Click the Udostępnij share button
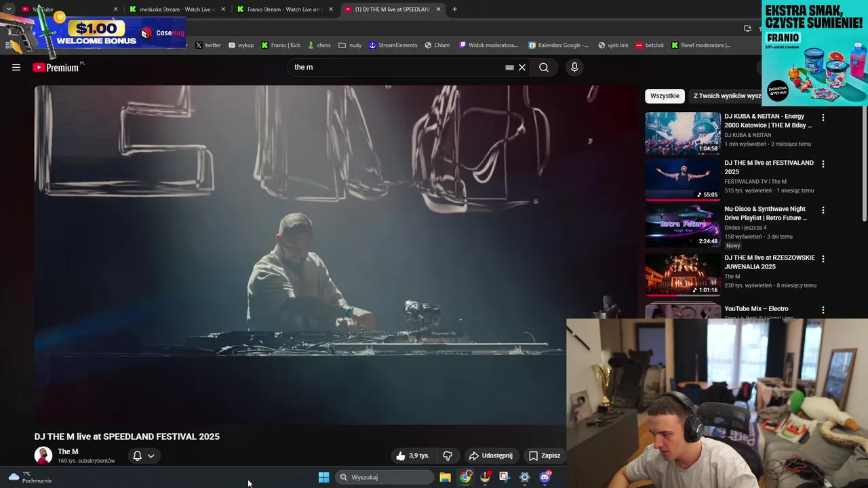The width and height of the screenshot is (868, 488). [491, 455]
